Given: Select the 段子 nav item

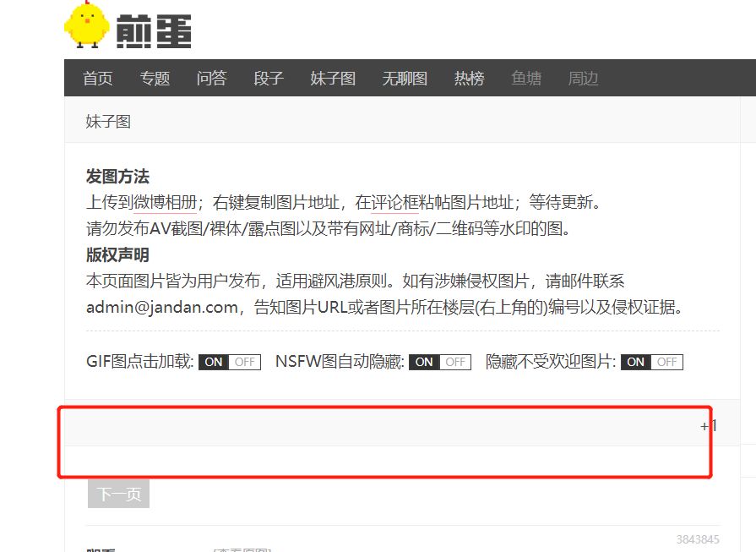Looking at the screenshot, I should click(x=269, y=78).
